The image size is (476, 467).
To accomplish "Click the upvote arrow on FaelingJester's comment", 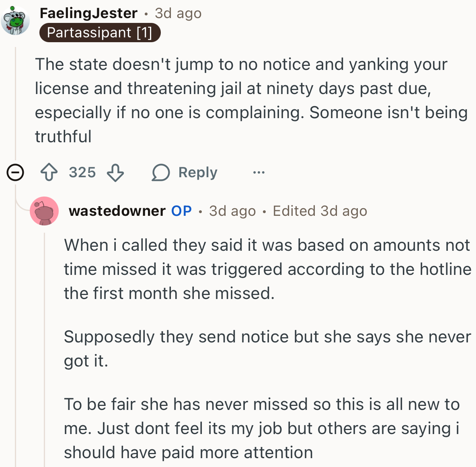I will (x=48, y=172).
